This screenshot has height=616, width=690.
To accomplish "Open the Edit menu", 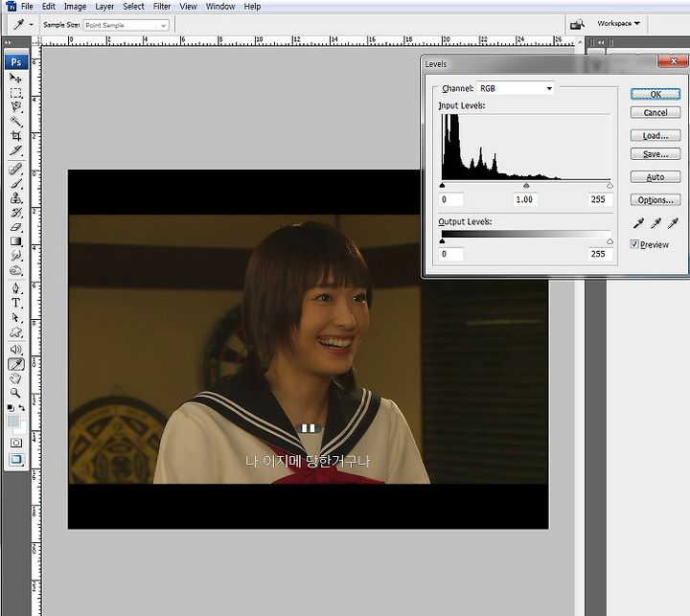I will pyautogui.click(x=49, y=7).
